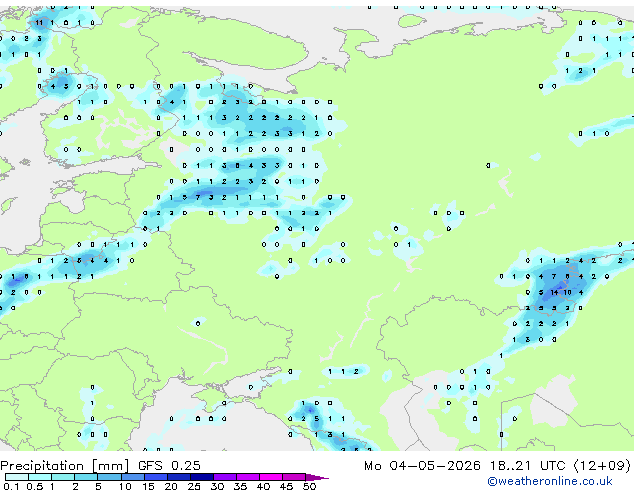Click the '18..21 UTC' time text
The height and width of the screenshot is (490, 634).
[528, 466]
